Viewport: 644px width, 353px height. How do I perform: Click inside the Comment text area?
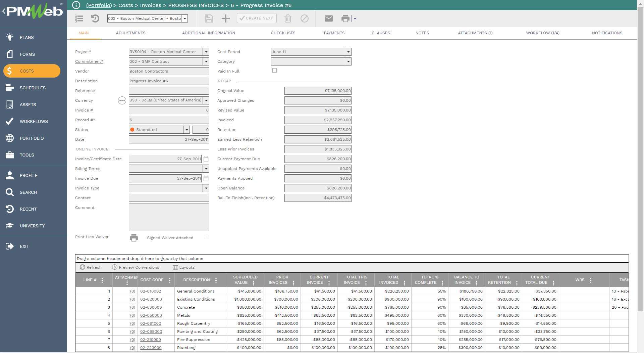169,217
